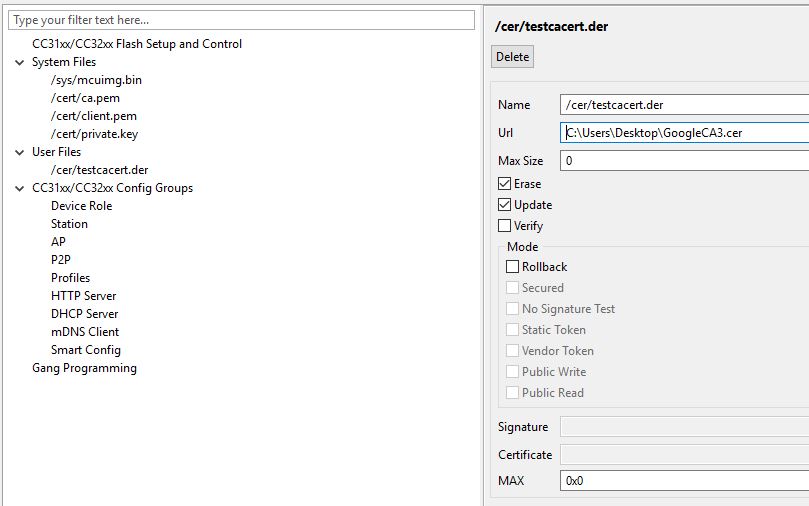Open Gang Programming section
The height and width of the screenshot is (506, 809).
pos(84,368)
